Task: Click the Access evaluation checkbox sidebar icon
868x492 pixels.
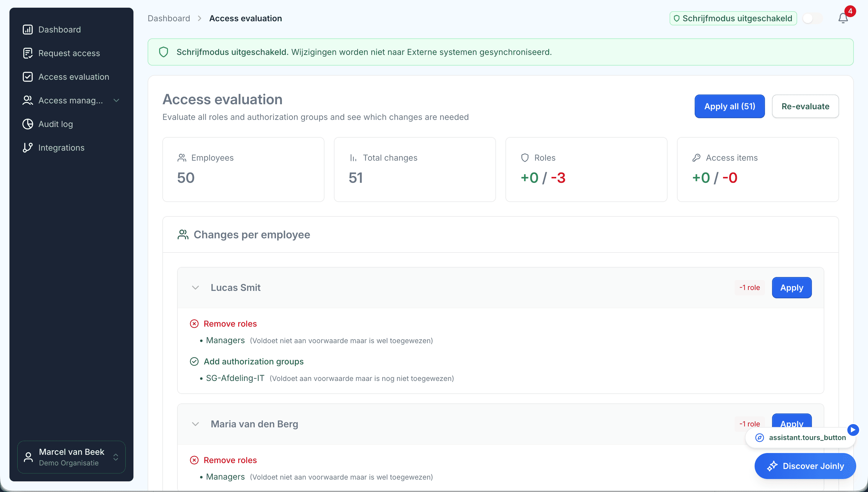Action: (x=28, y=77)
